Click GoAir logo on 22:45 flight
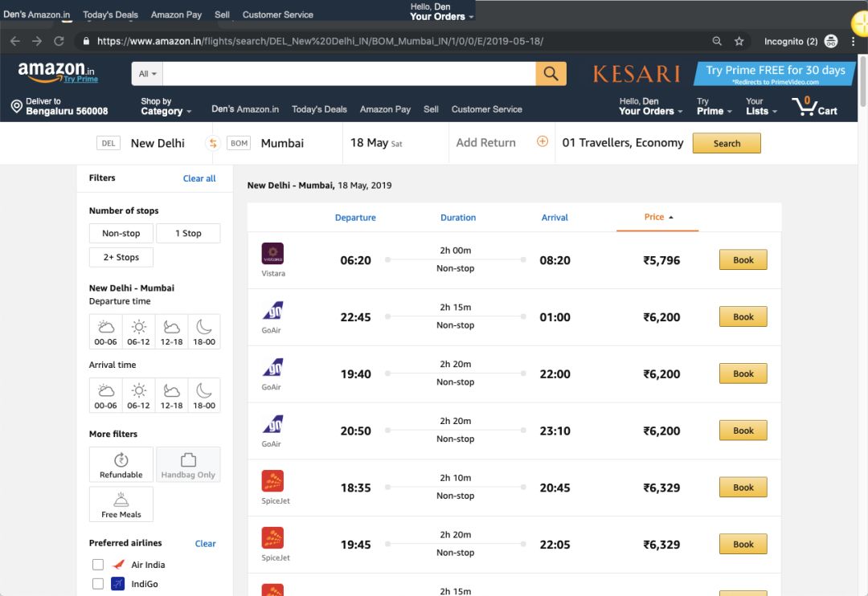 [272, 311]
